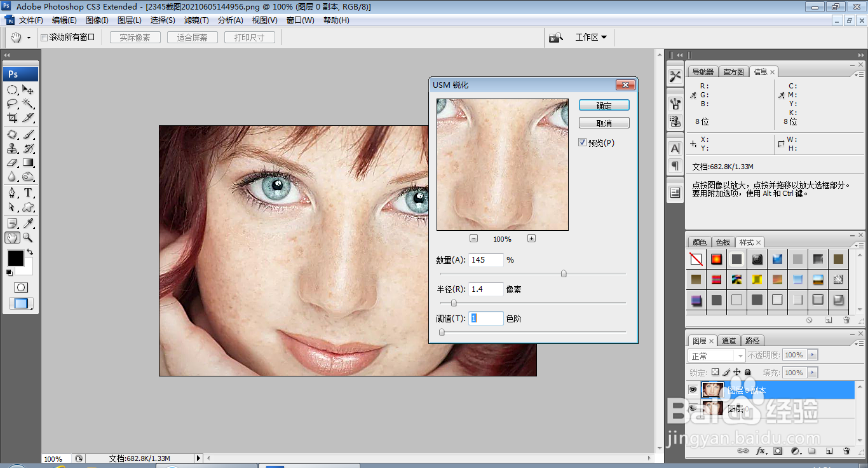Open the Hand tool preset picker
The width and height of the screenshot is (868, 468).
pyautogui.click(x=29, y=38)
